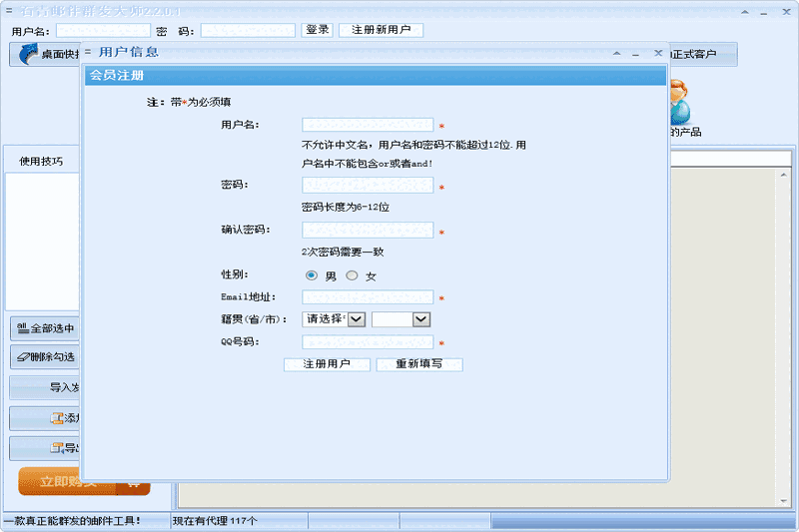Click the hint text 2次密码需要一致
Image resolution: width=799 pixels, height=532 pixels.
coord(343,252)
